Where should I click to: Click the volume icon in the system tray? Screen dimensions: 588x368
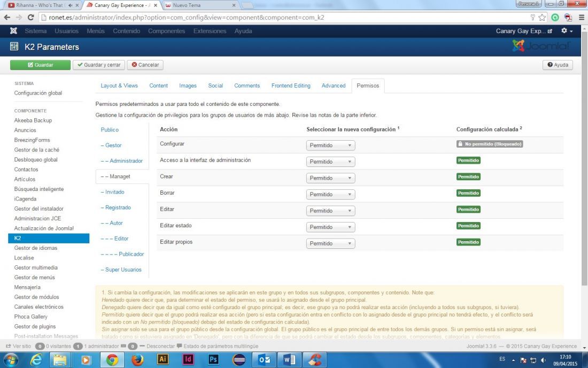[543, 360]
